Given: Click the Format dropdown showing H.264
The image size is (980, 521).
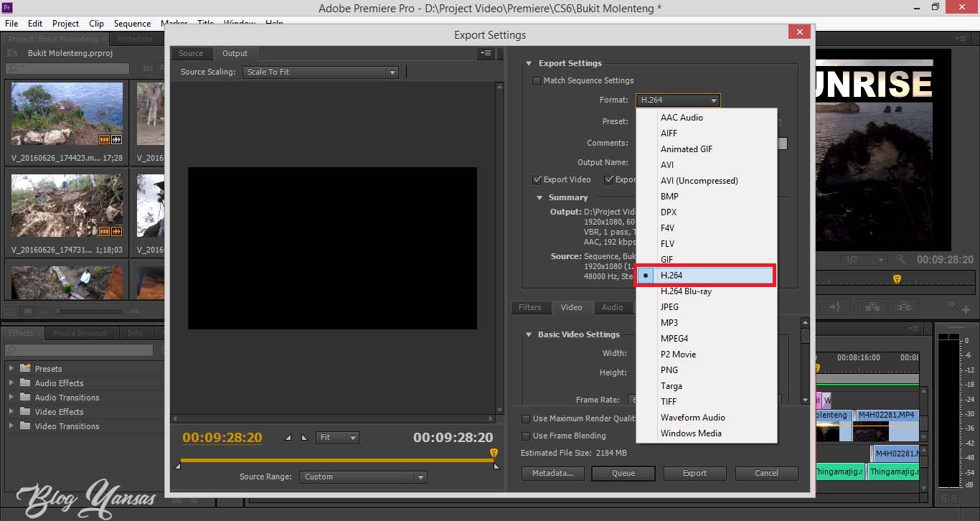Looking at the screenshot, I should click(678, 100).
